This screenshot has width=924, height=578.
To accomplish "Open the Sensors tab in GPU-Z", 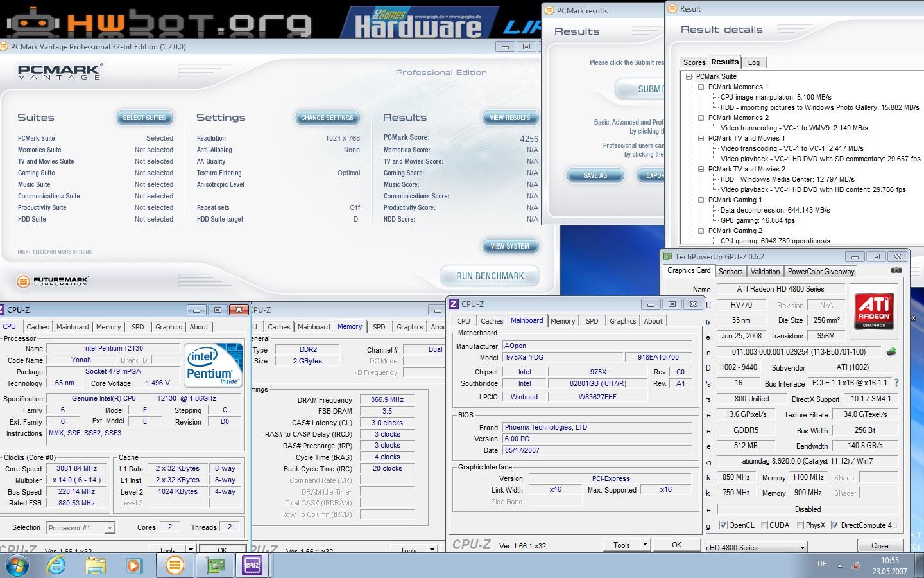I will click(730, 272).
